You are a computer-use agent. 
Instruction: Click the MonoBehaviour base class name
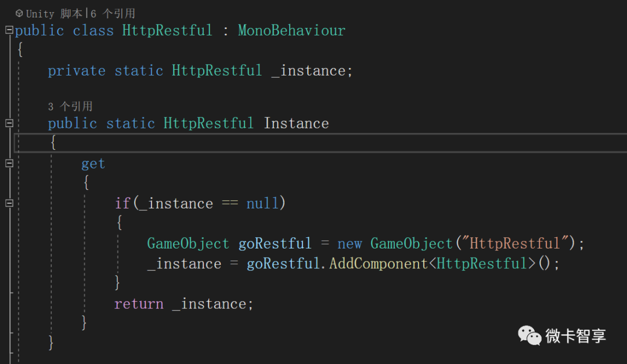coord(291,30)
